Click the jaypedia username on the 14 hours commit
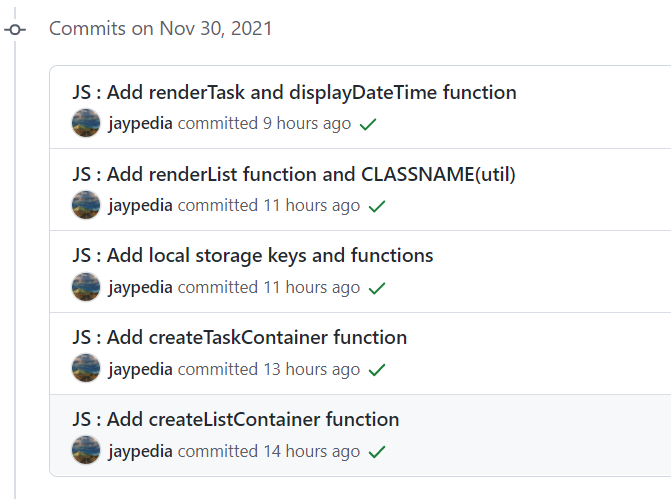Screen dimensions: 671x499 click(141, 452)
